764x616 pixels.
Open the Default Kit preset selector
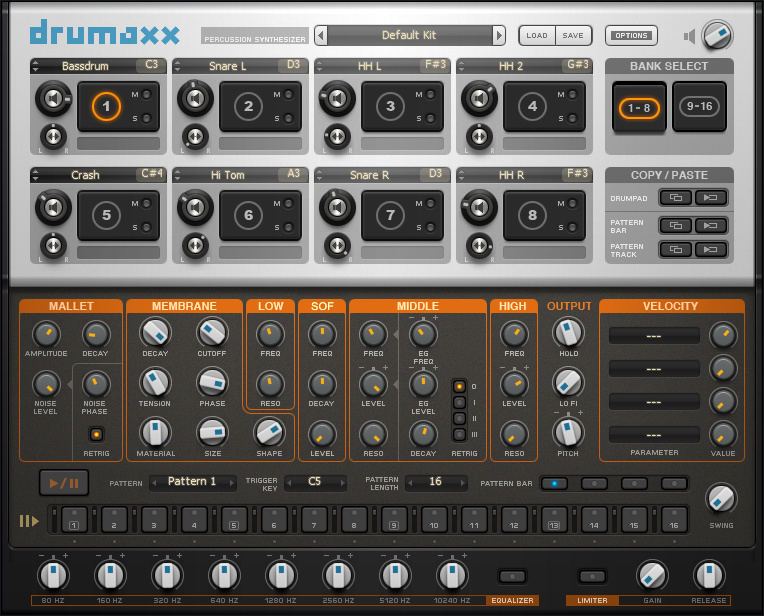pos(411,36)
